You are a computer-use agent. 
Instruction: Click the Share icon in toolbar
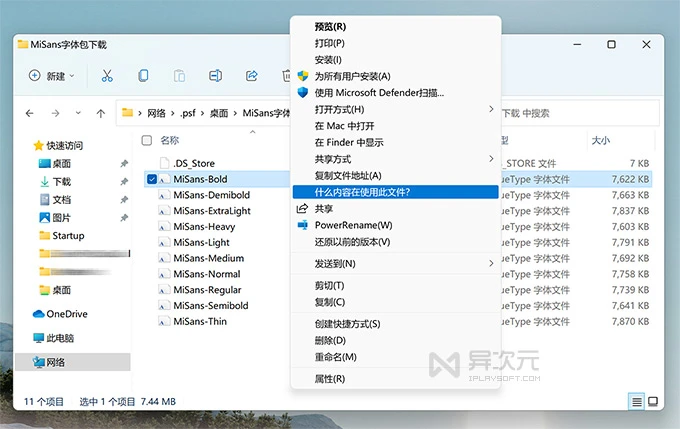click(252, 76)
